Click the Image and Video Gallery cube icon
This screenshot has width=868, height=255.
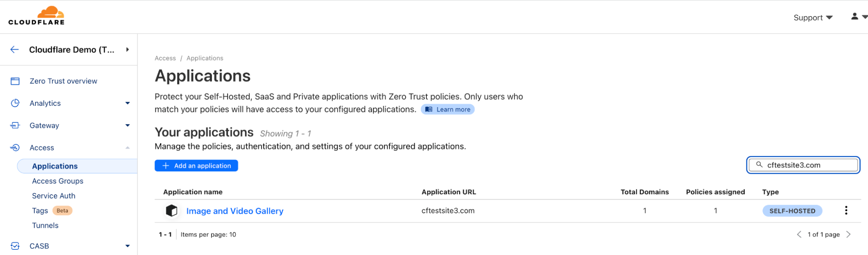172,211
